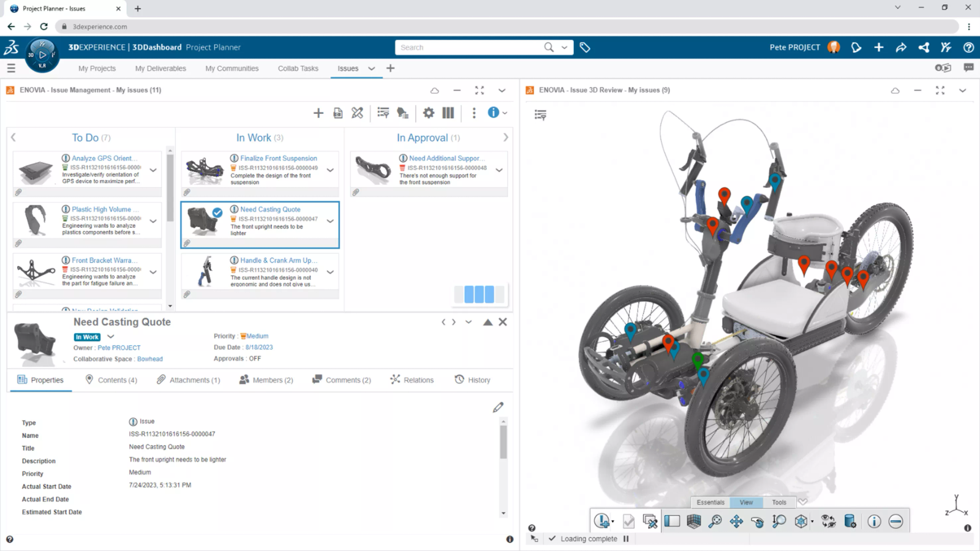Select the Rotate tool in View toolbar
This screenshot has height=551, width=980.
click(x=758, y=521)
